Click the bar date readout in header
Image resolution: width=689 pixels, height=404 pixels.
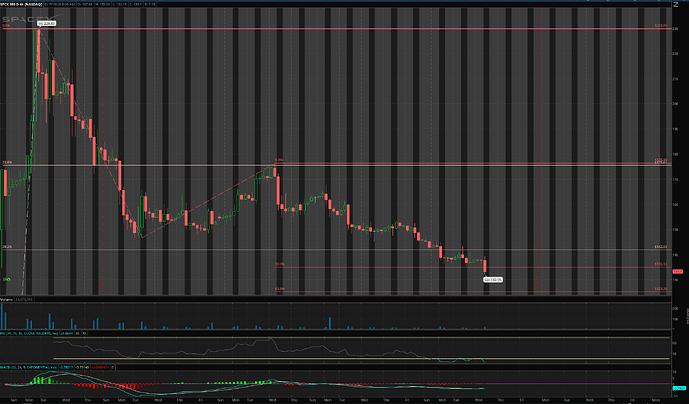59,4
